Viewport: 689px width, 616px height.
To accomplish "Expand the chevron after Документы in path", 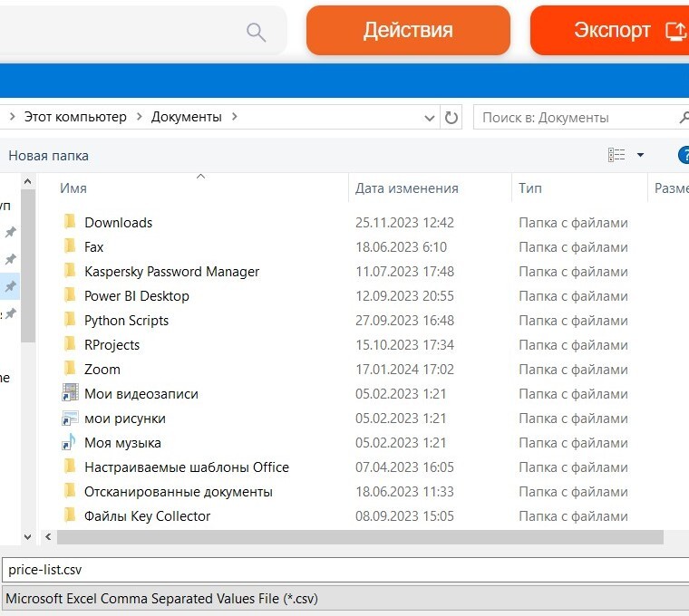I will [x=235, y=117].
